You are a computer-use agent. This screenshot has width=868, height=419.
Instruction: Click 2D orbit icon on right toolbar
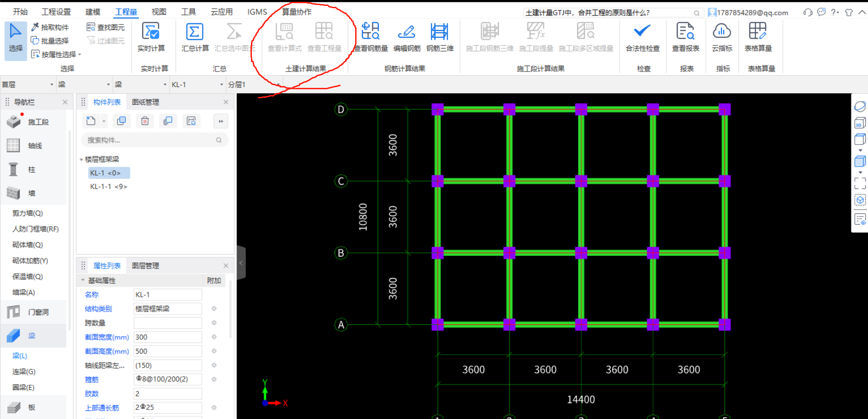[x=860, y=106]
